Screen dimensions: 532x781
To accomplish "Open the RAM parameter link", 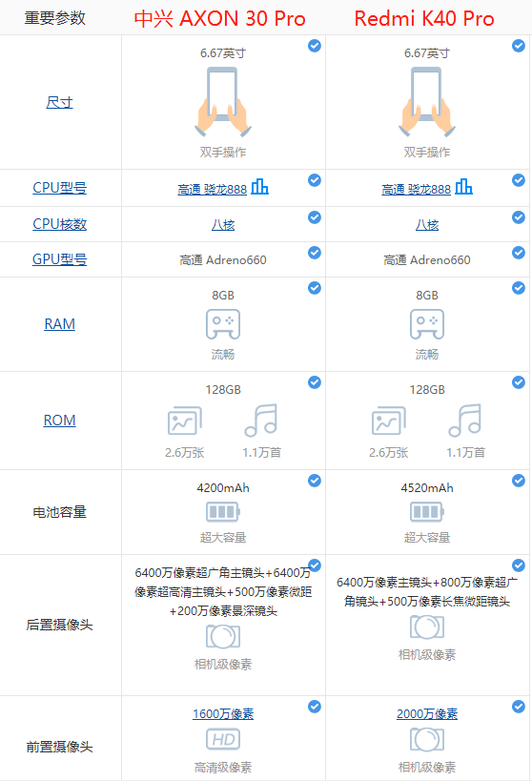I will pos(60,324).
